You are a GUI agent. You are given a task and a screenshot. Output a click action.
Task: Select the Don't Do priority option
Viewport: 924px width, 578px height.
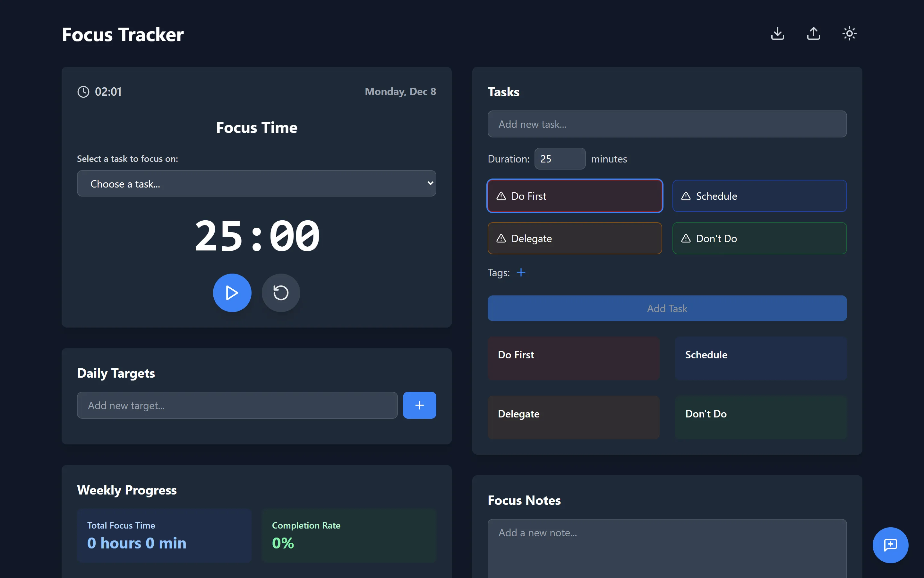click(759, 239)
